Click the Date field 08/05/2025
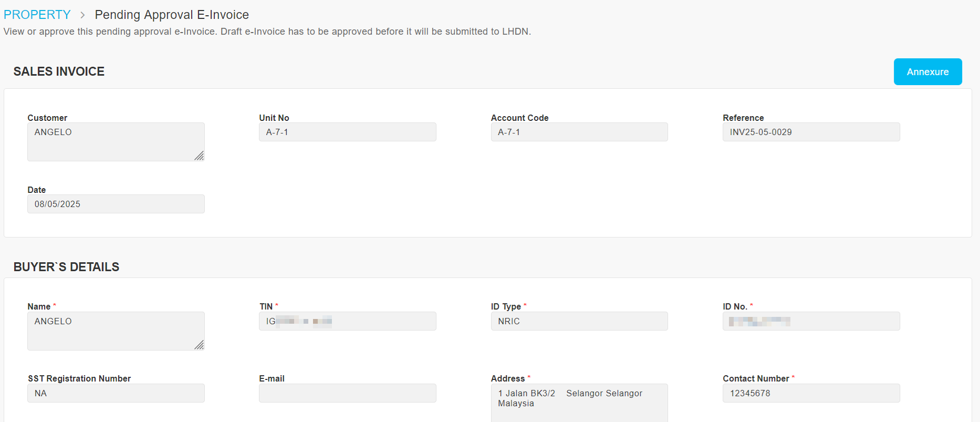980x422 pixels. click(x=116, y=204)
